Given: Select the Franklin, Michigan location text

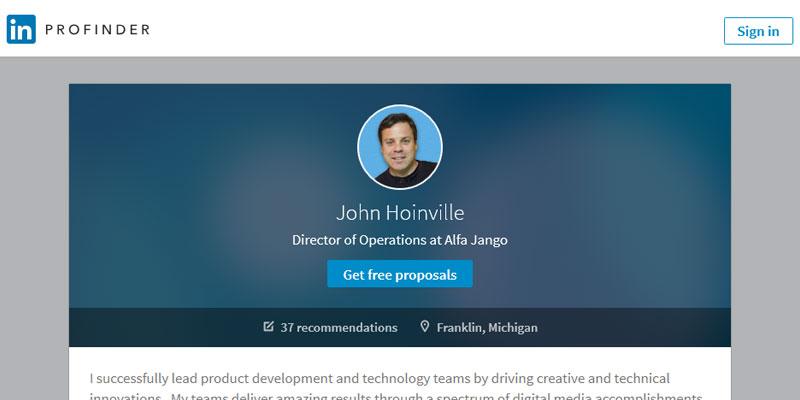Looking at the screenshot, I should [x=487, y=327].
